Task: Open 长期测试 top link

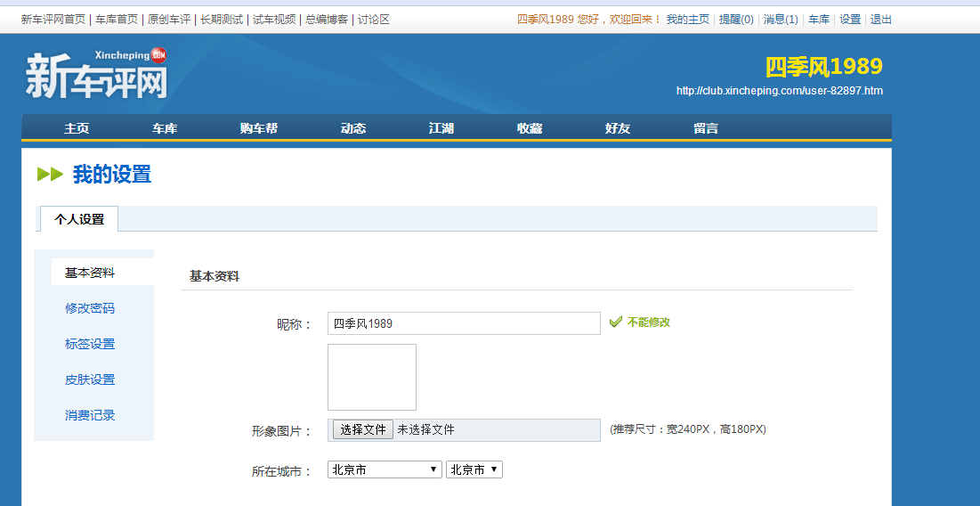Action: [222, 20]
